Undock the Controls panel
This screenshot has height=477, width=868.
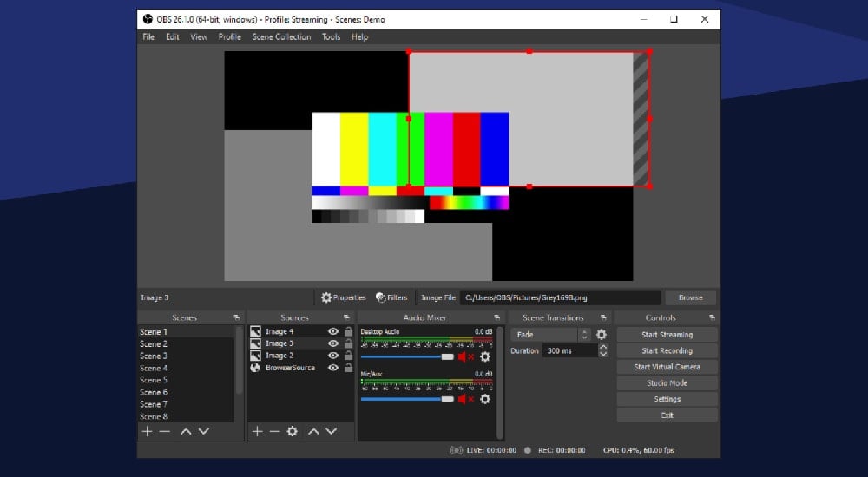[x=712, y=318]
